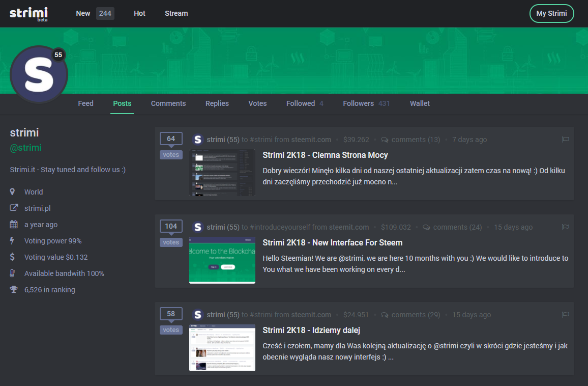Viewport: 588px width, 386px height.
Task: Open the large strimi profile avatar
Action: point(39,74)
